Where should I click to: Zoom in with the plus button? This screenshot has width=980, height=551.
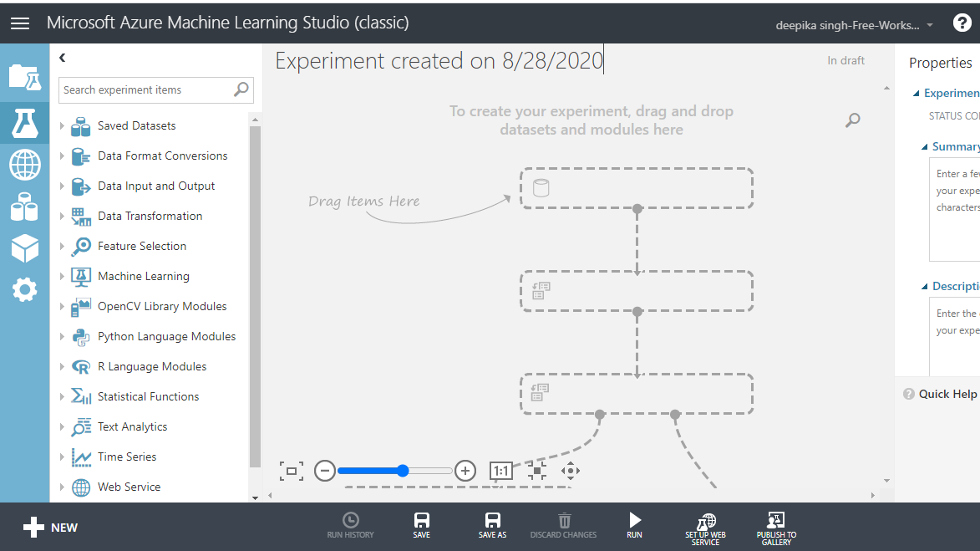(x=465, y=471)
